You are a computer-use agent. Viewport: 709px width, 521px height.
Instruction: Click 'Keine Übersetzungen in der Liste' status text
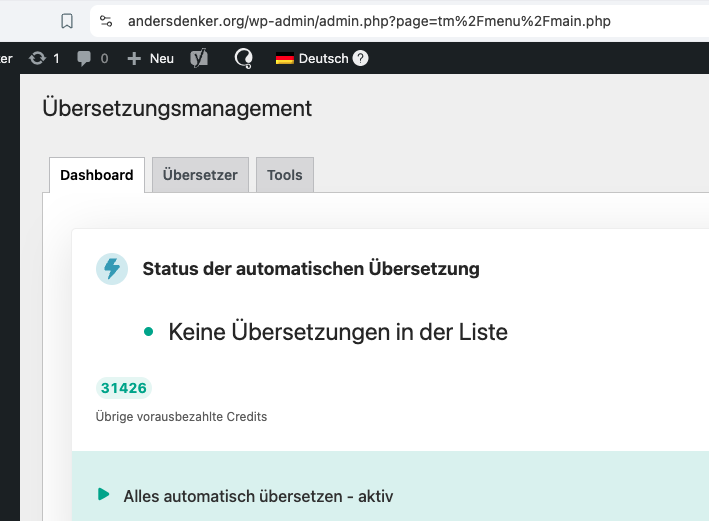click(338, 332)
